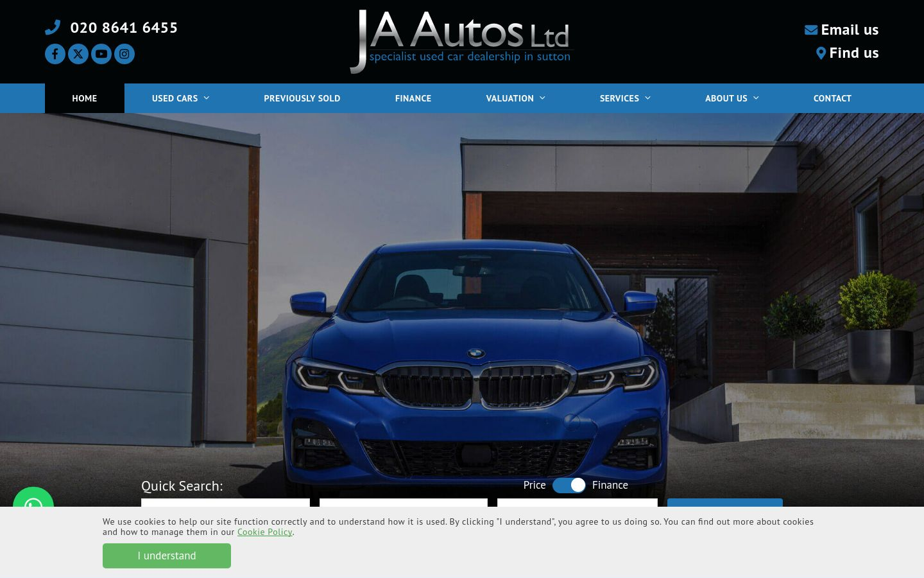Open the Finance nav item
Image resolution: width=924 pixels, height=578 pixels.
click(x=413, y=98)
